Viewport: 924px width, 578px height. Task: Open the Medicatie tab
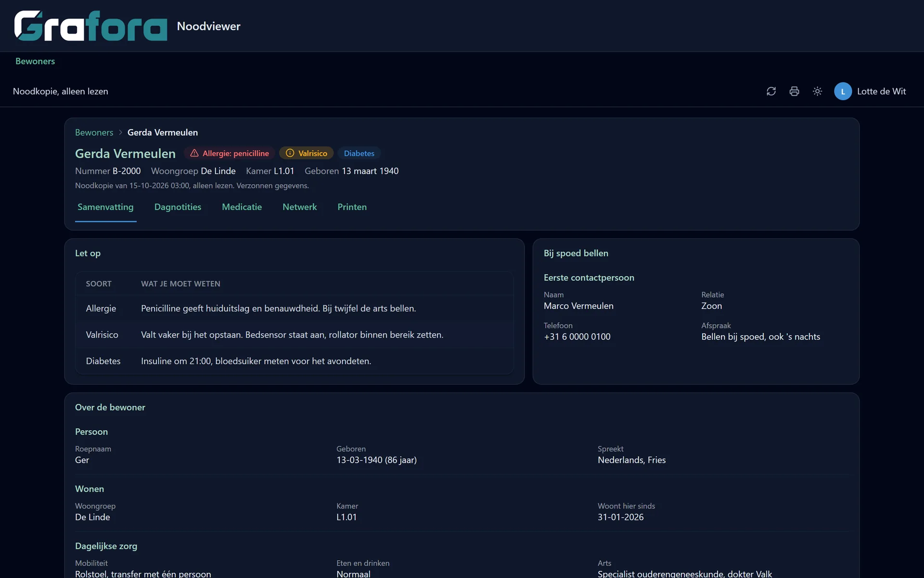(x=242, y=207)
